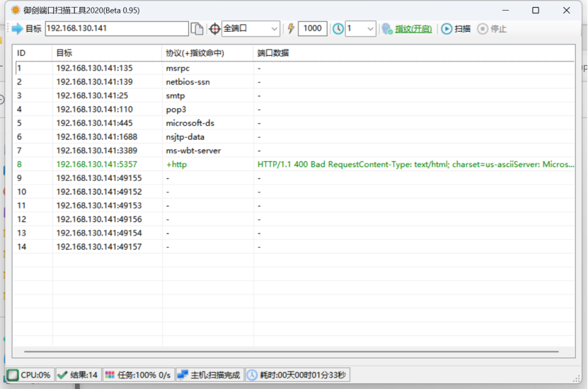
Task: Click the target field containing 192.168.130.141
Action: tap(117, 28)
